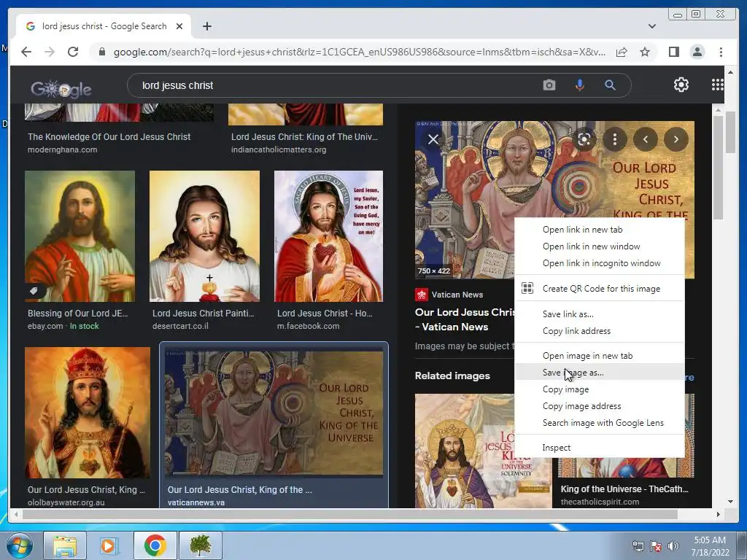Open the Windows Start button
Viewport: 747px width, 560px height.
tap(19, 545)
